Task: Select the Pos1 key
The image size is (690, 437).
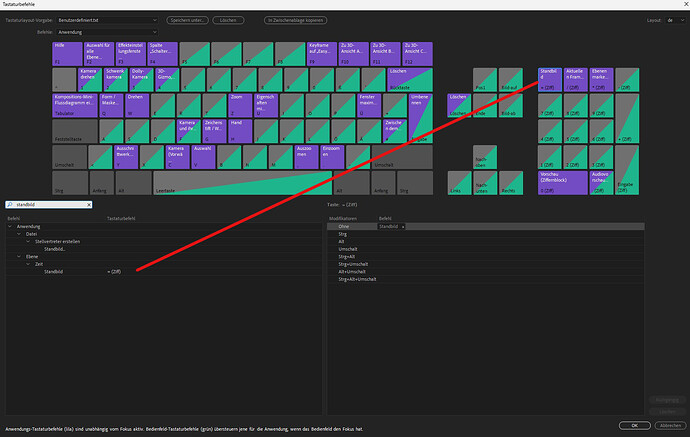Action: tap(485, 80)
